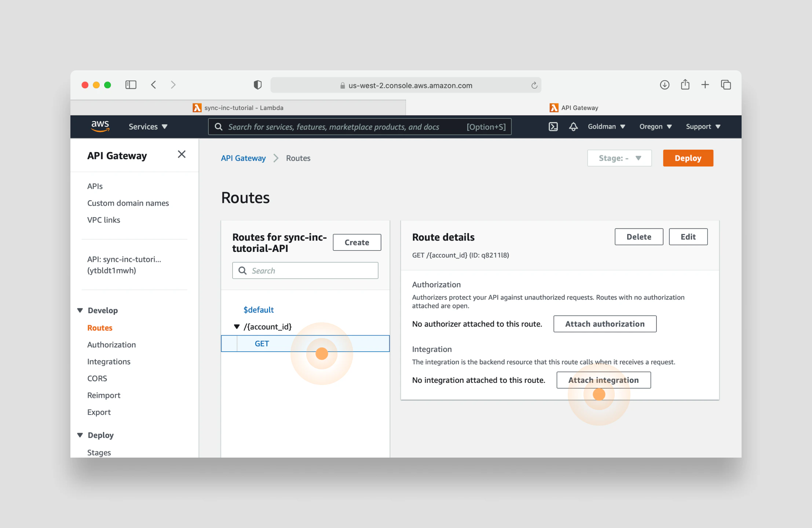Click the Safari share icon
The width and height of the screenshot is (812, 528).
[685, 85]
